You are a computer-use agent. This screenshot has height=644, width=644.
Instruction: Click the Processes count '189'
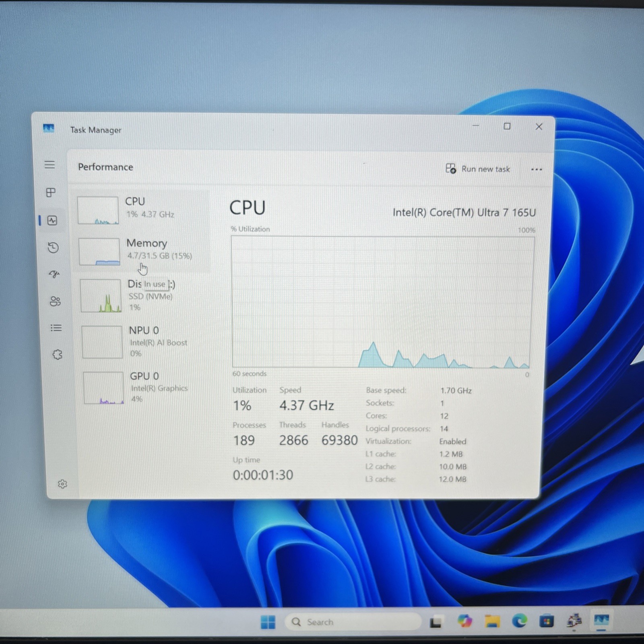244,440
